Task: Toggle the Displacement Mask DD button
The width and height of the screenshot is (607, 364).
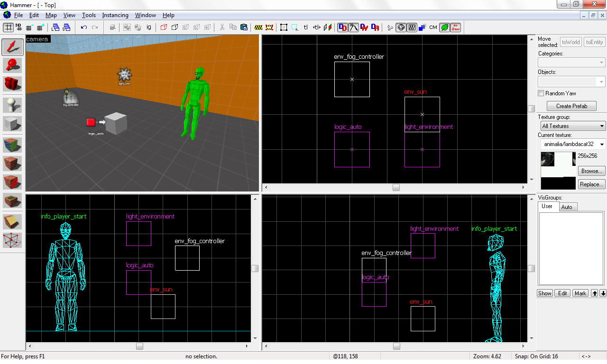Action: tap(342, 27)
